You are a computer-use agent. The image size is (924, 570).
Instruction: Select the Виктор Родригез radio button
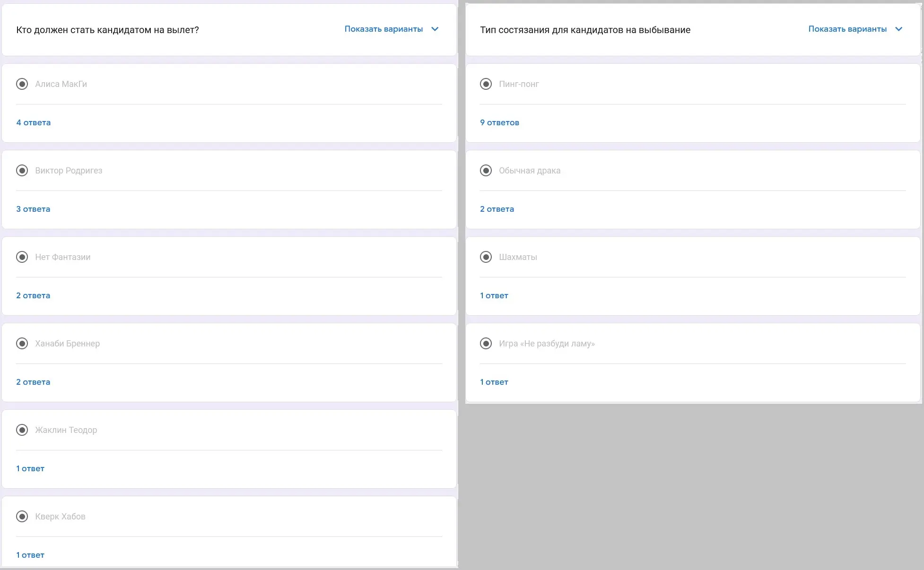22,171
